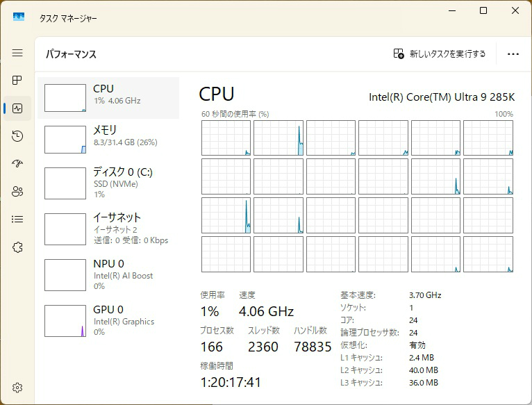Maximize the Task Manager window
Screen dimensions: 532x405
(483, 10)
